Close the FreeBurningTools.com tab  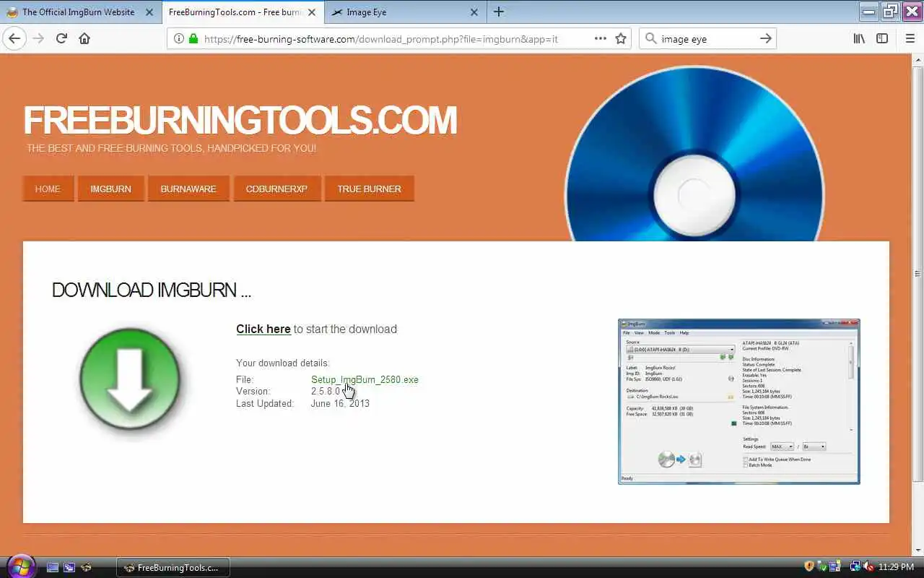point(313,12)
